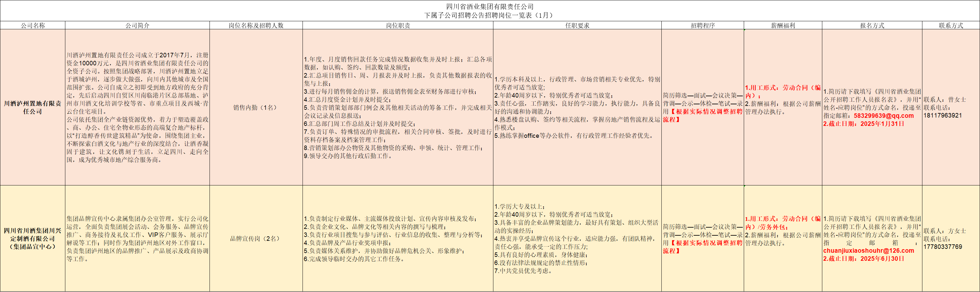The height and width of the screenshot is (292, 980).
Task: Click the intro cell starting 集团品牌宣传中心隶属集团办公室管理
Action: (x=137, y=239)
